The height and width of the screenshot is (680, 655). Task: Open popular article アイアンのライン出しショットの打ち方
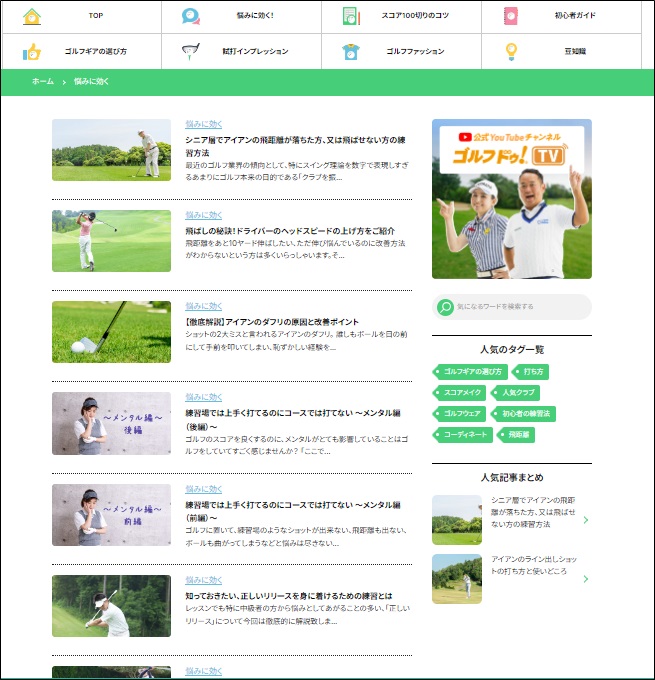coord(534,565)
